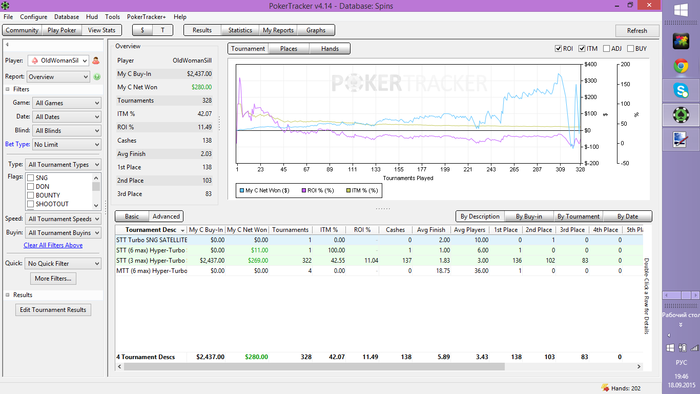Open the Bet Type dropdown showing No Limit

(67, 145)
